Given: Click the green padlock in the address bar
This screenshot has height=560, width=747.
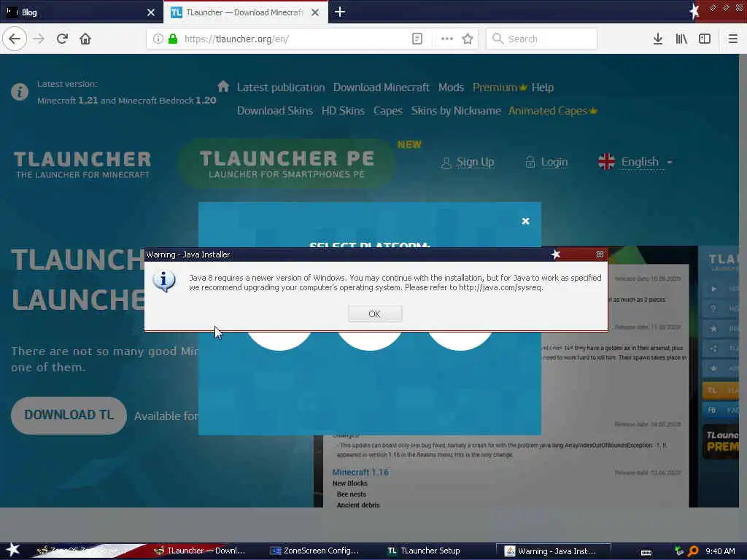Looking at the screenshot, I should click(173, 39).
